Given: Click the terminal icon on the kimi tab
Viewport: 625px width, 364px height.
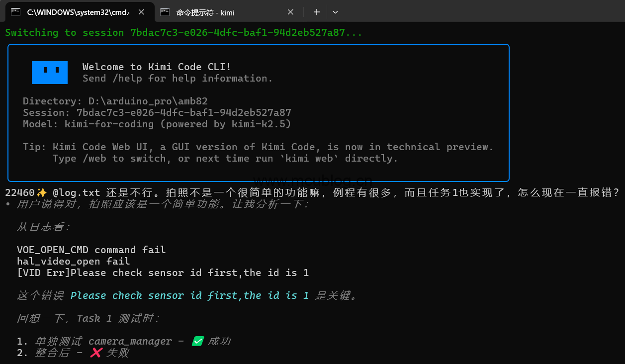Looking at the screenshot, I should point(165,12).
